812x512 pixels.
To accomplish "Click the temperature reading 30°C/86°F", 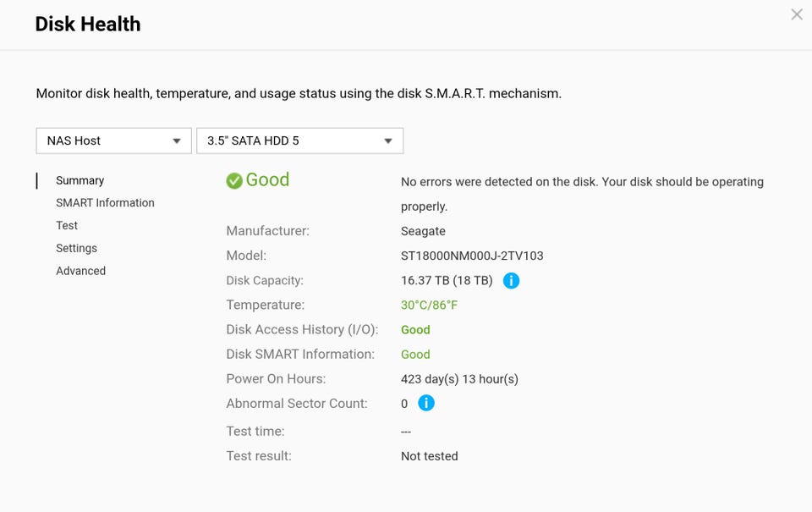I will (x=429, y=305).
